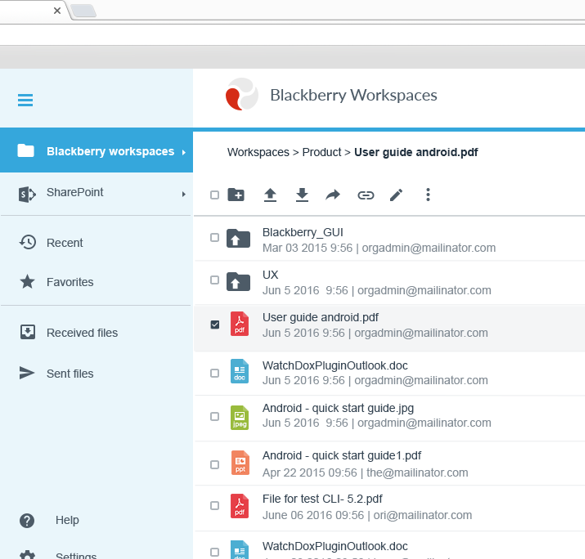The image size is (585, 559).
Task: Click Apr 22 2015 09:56 | the@mailinator.com text
Action: (365, 473)
